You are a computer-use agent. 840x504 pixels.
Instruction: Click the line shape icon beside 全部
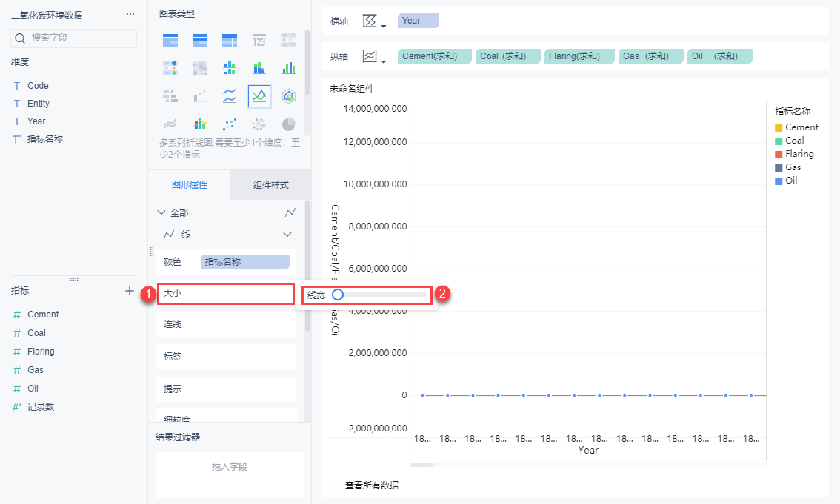pos(290,213)
